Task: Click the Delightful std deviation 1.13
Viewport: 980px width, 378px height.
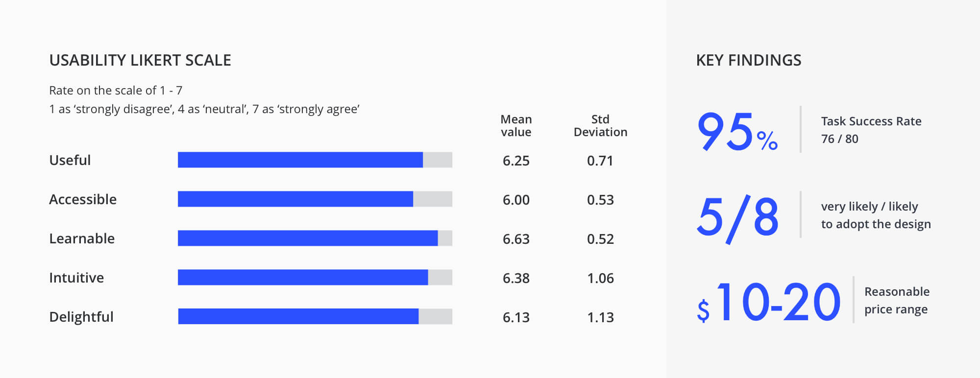Action: pyautogui.click(x=600, y=317)
